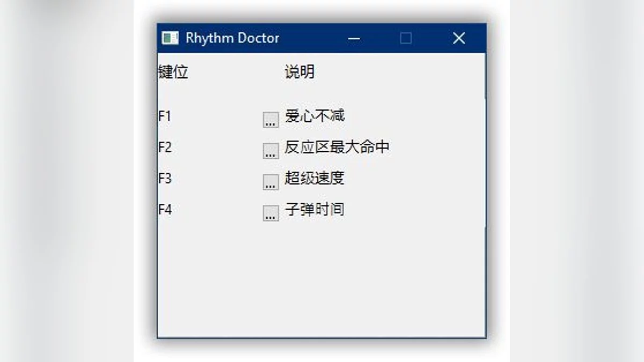The height and width of the screenshot is (362, 644).
Task: Click the Rhythm Doctor title text
Action: tap(232, 38)
